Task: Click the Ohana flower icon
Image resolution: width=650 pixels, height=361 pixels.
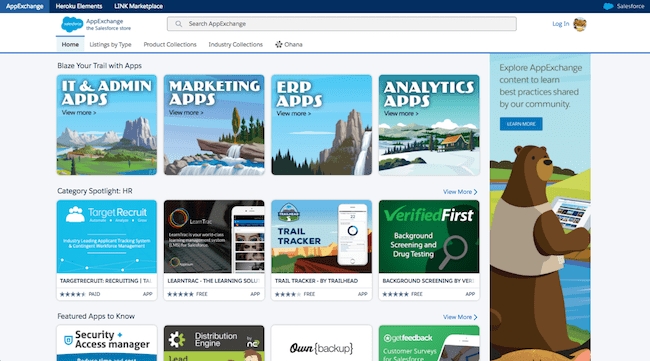Action: click(279, 44)
